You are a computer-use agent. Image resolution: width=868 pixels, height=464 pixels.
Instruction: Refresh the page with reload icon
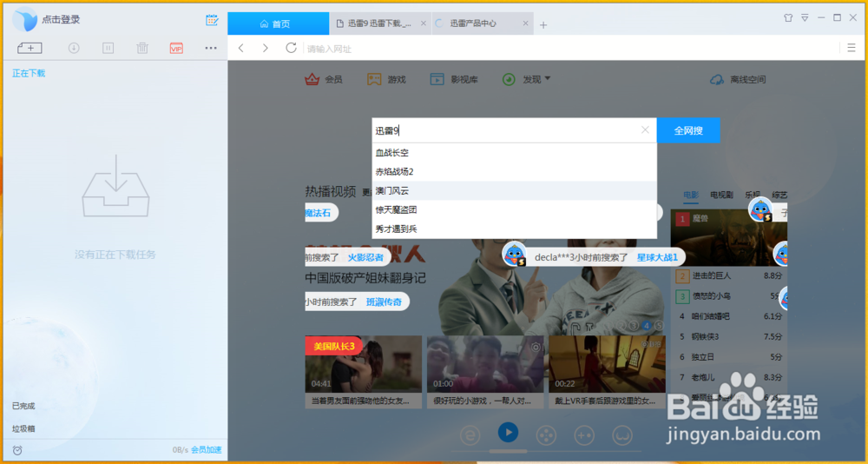291,49
